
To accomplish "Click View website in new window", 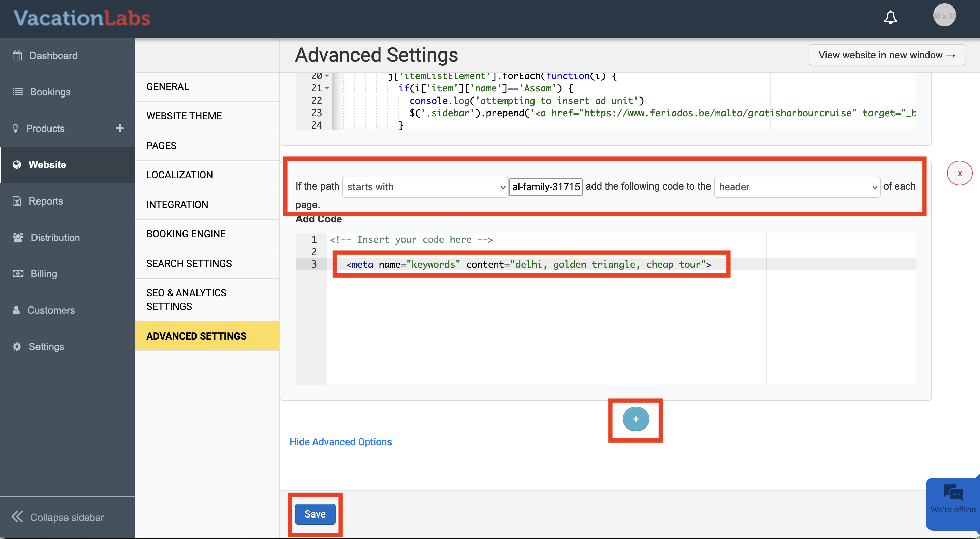I will [887, 55].
